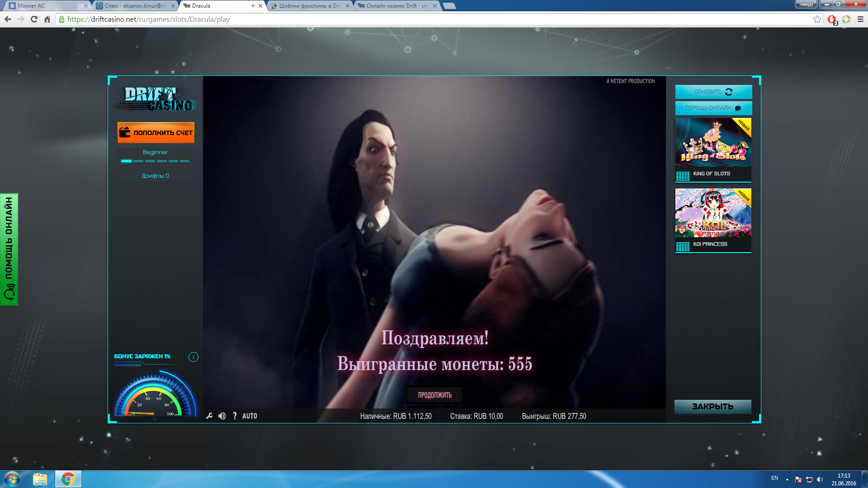Mute the game sound speaker icon
This screenshot has width=868, height=488.
tap(222, 416)
